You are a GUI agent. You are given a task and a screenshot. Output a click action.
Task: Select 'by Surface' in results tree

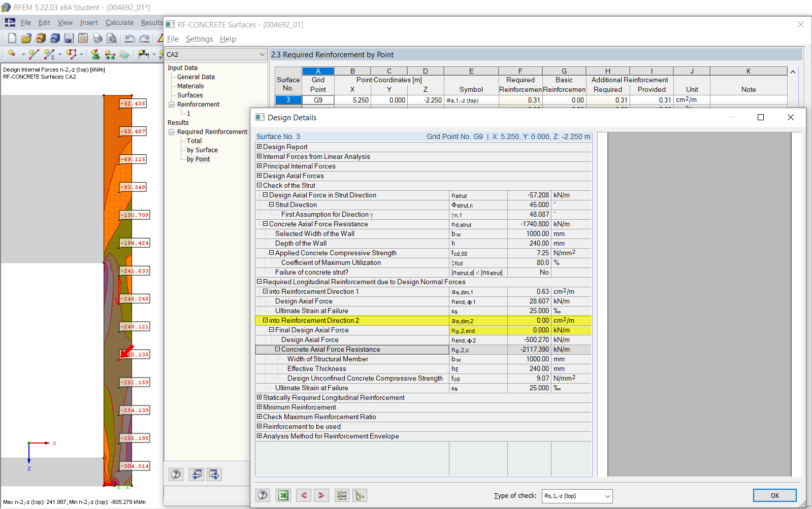tap(202, 150)
